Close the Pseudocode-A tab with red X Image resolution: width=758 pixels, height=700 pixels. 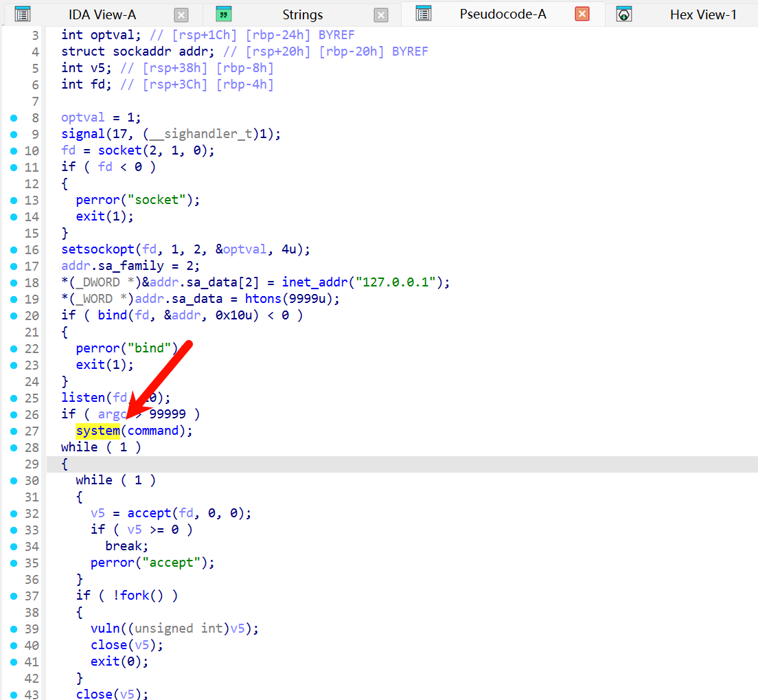click(x=582, y=14)
